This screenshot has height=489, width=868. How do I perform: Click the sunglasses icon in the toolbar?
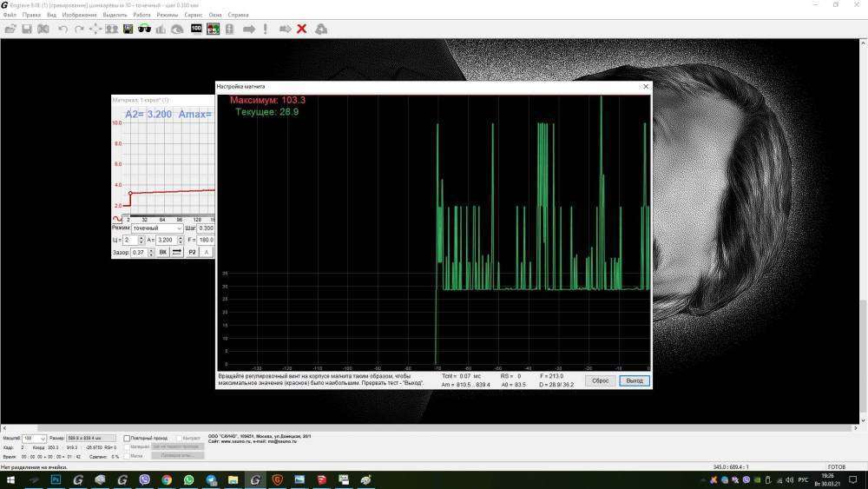click(x=144, y=29)
